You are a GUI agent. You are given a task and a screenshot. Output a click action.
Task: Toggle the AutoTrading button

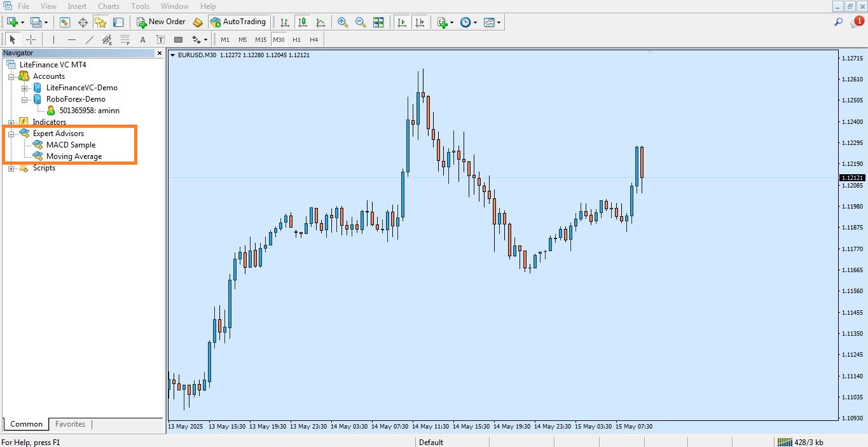238,22
